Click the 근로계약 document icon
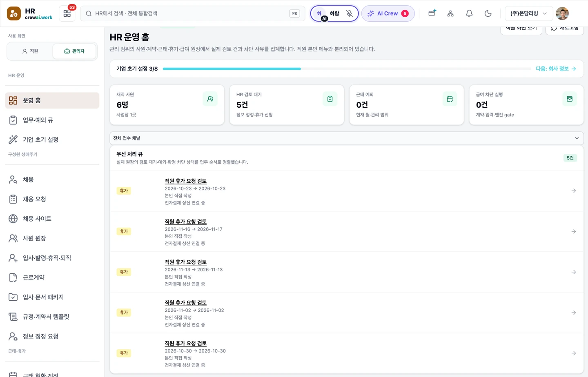 point(13,277)
